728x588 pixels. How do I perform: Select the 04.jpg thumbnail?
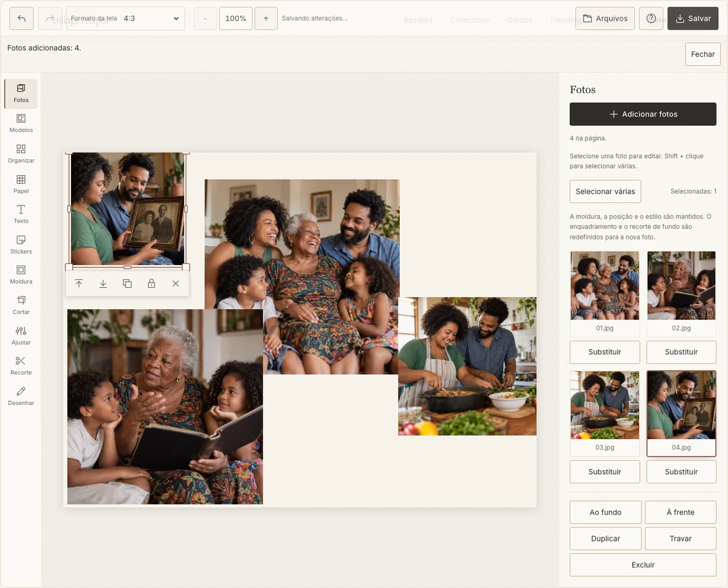tap(681, 413)
